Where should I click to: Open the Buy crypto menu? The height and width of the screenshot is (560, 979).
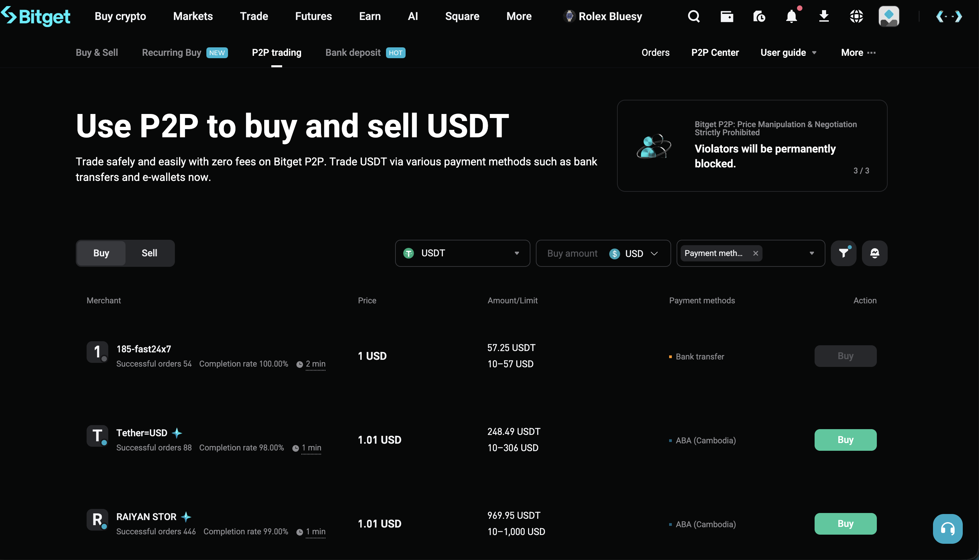(x=120, y=16)
